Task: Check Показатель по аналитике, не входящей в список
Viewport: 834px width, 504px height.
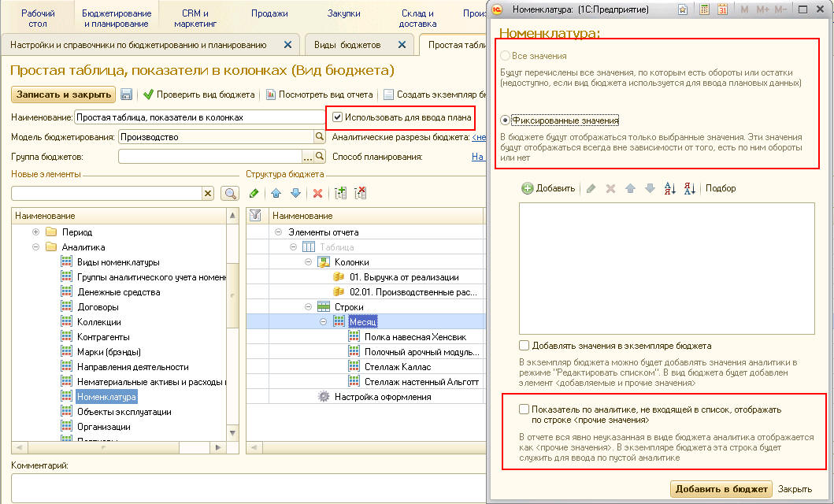Action: coord(524,409)
